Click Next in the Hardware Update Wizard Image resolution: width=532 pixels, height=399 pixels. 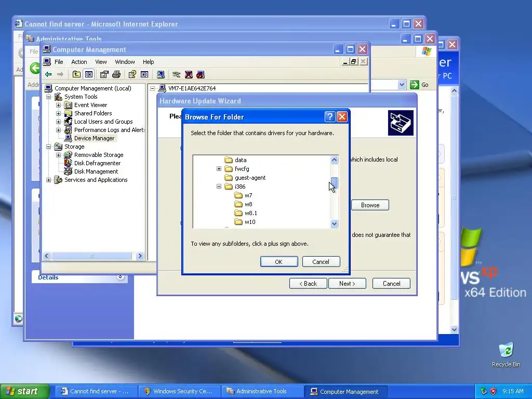347,284
